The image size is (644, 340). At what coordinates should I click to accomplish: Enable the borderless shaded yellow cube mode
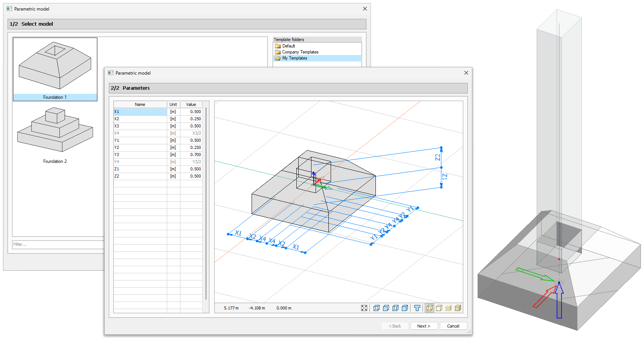pyautogui.click(x=448, y=308)
